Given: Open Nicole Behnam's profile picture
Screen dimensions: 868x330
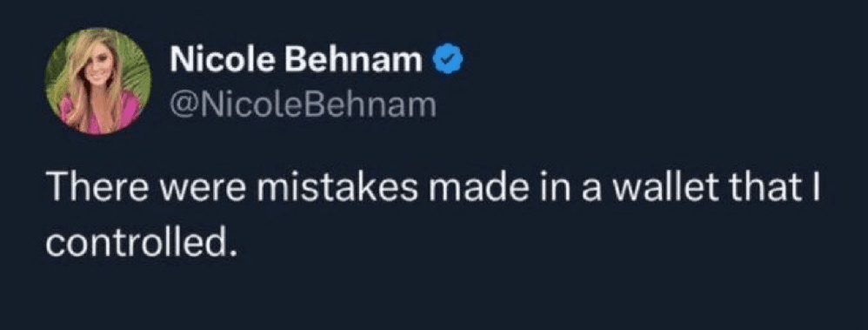Looking at the screenshot, I should (98, 81).
